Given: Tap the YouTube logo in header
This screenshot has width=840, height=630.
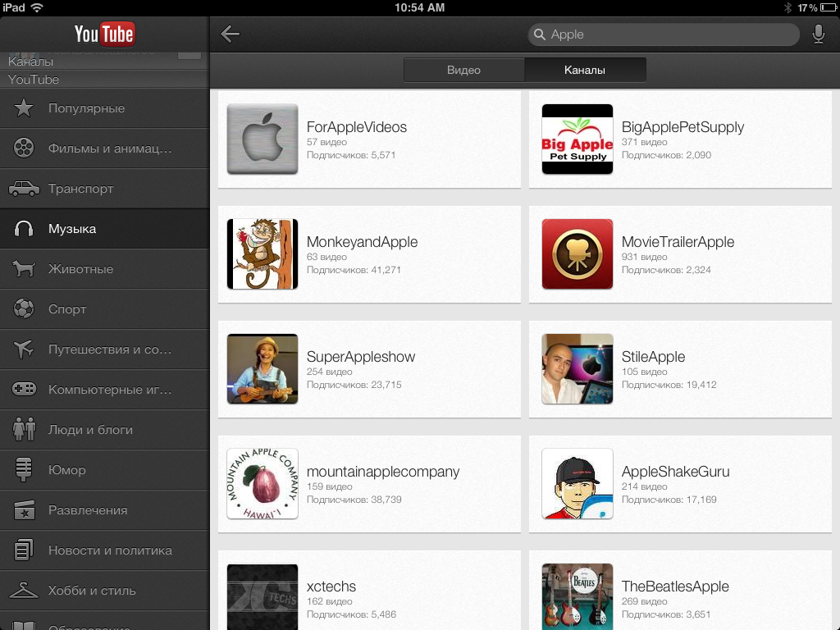Looking at the screenshot, I should 104,34.
